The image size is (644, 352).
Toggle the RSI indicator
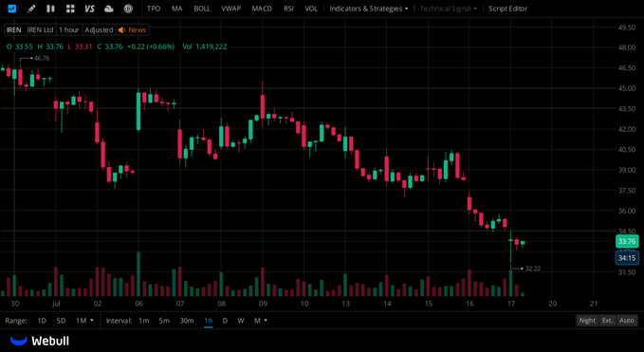pos(288,9)
